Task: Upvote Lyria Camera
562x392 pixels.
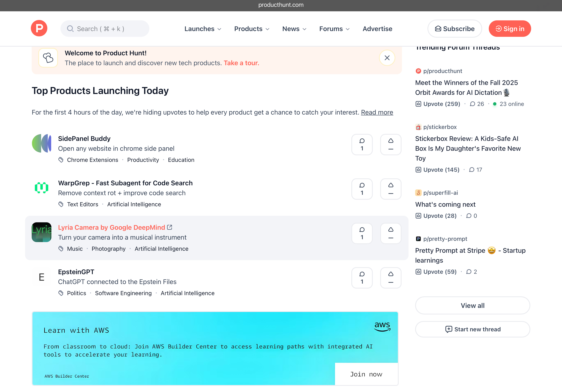Action: (390, 233)
